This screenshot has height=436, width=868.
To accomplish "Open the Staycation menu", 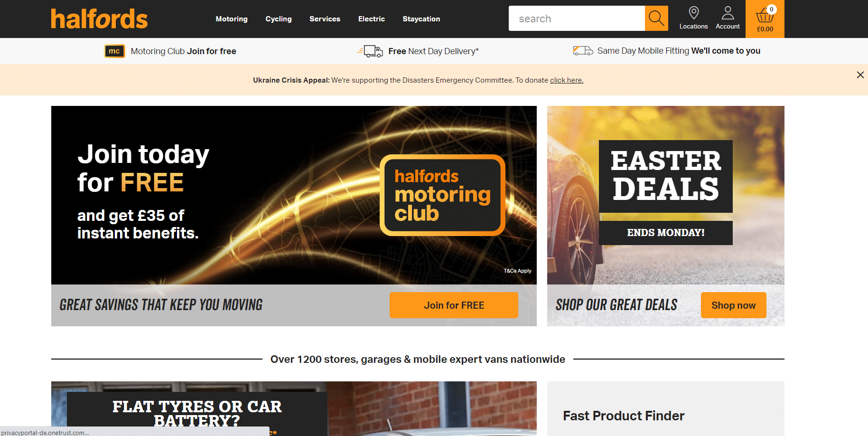I will pos(421,19).
